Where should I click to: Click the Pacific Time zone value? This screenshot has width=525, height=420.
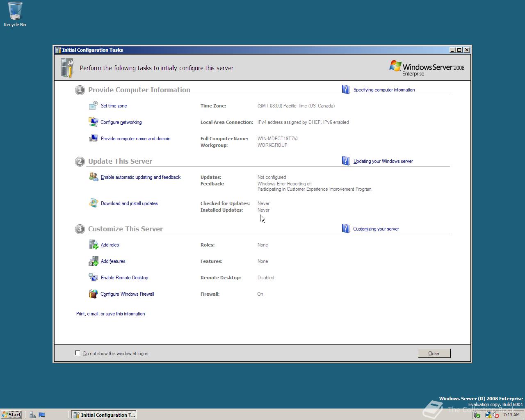click(x=296, y=106)
